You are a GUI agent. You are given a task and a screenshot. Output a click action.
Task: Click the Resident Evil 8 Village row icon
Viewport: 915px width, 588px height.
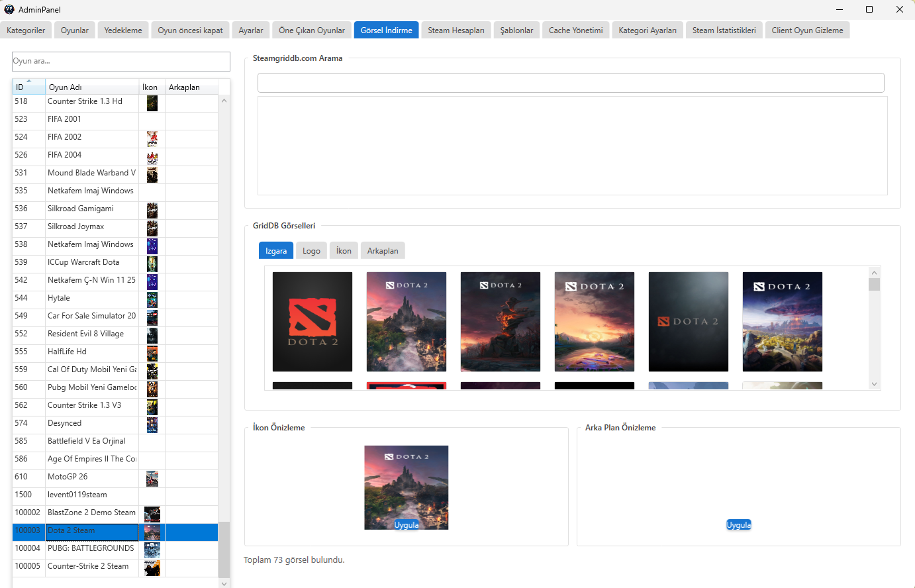pos(152,335)
